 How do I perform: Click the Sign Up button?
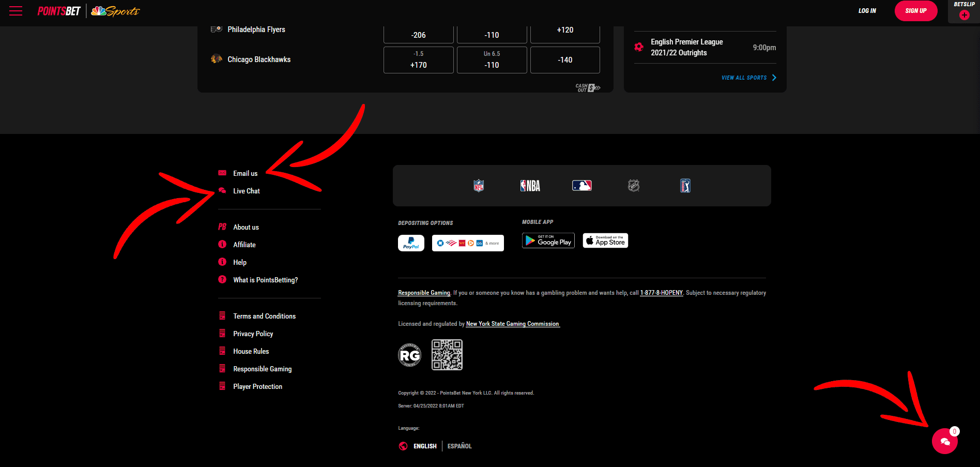916,11
